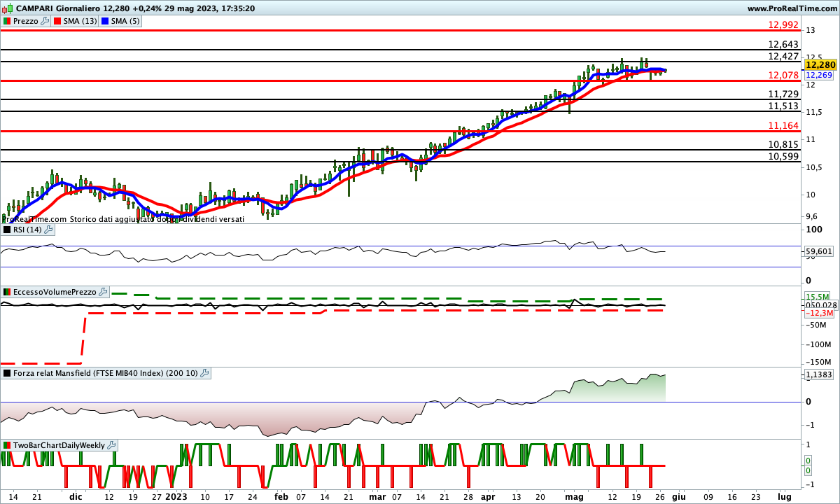The height and width of the screenshot is (504, 840).
Task: Click the yellow 12,280 current price tag
Action: pyautogui.click(x=820, y=65)
